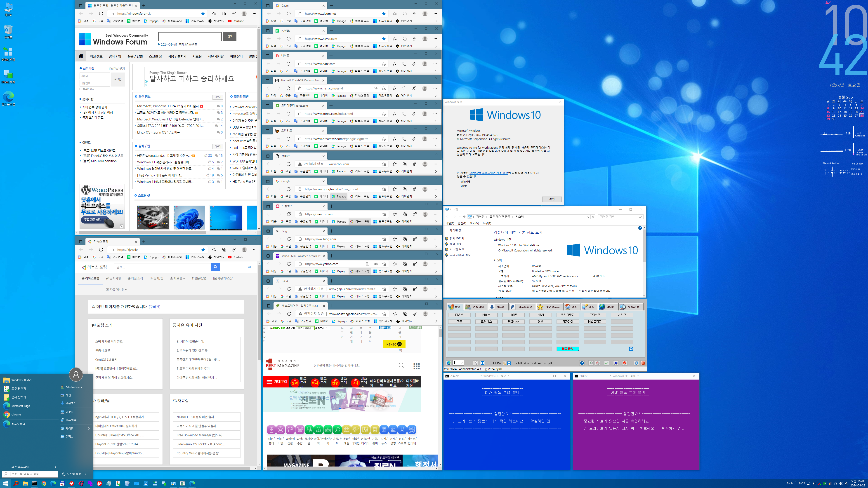Viewport: 868px width, 488px height.
Task: Click the ID/PW key icon in launcher
Action: 505,363
